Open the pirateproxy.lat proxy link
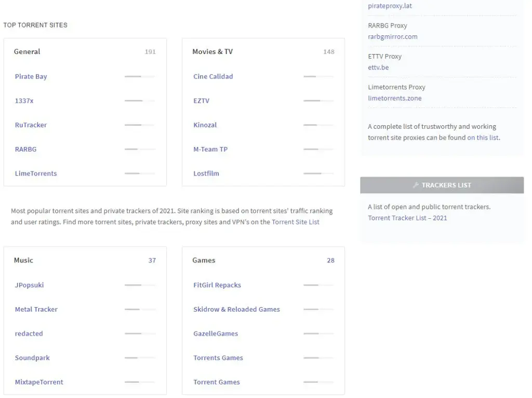 tap(390, 6)
